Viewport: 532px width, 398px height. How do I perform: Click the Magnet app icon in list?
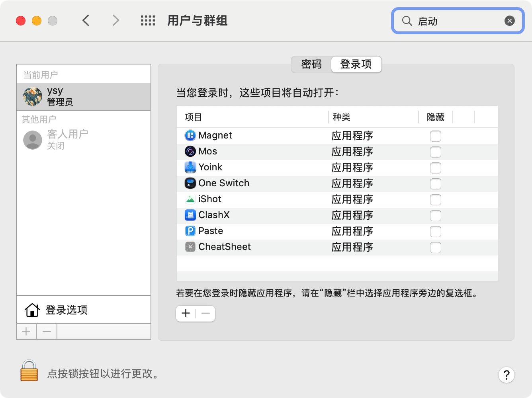tap(190, 136)
